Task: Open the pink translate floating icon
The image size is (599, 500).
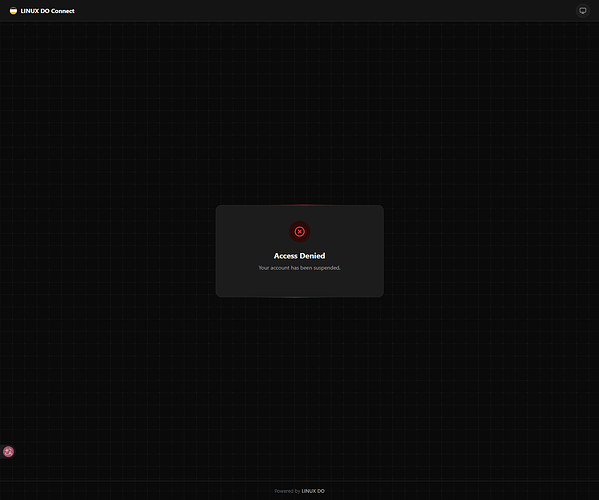Action: click(8, 452)
